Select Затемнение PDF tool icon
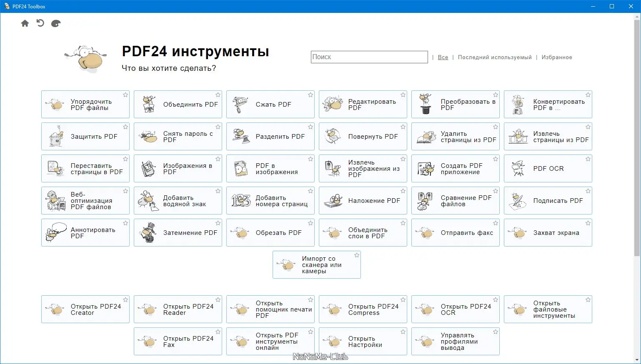Screen dimensions: 641x364 148,233
